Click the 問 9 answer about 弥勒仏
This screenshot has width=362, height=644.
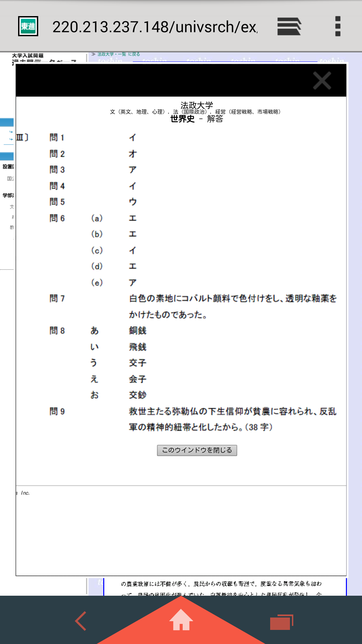[x=233, y=419]
